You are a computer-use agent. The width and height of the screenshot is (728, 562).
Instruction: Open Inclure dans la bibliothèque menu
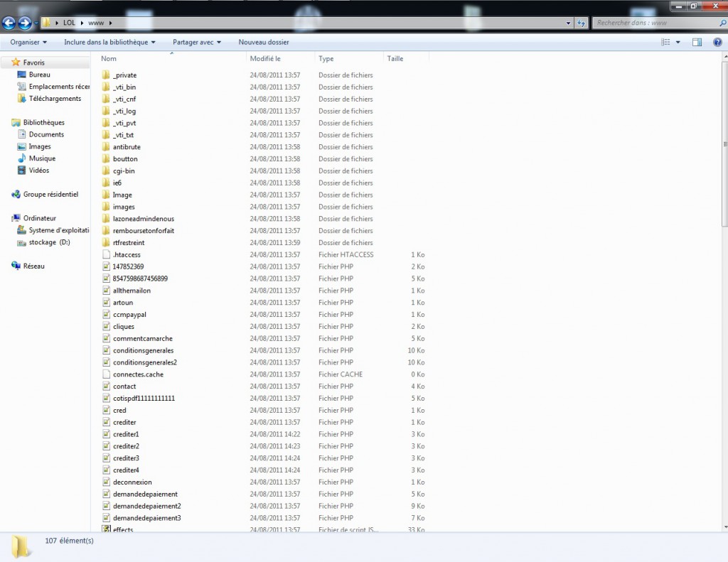pyautogui.click(x=109, y=42)
